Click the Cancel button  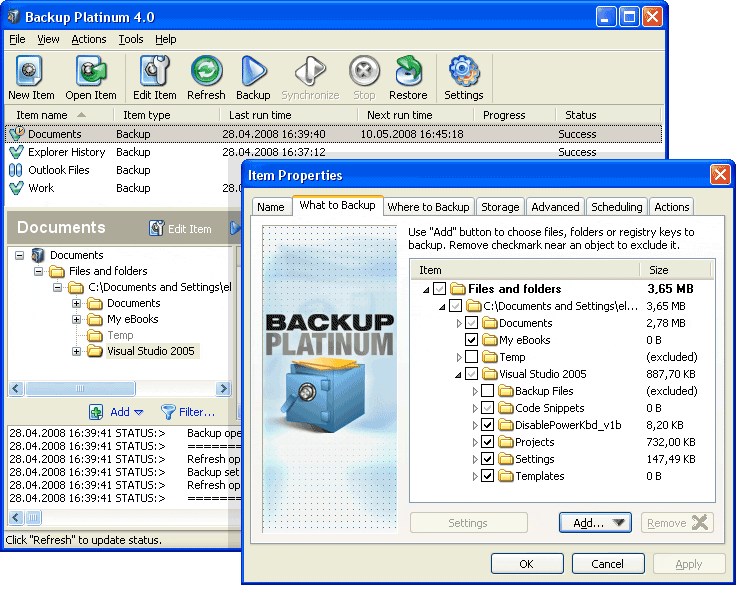(607, 564)
